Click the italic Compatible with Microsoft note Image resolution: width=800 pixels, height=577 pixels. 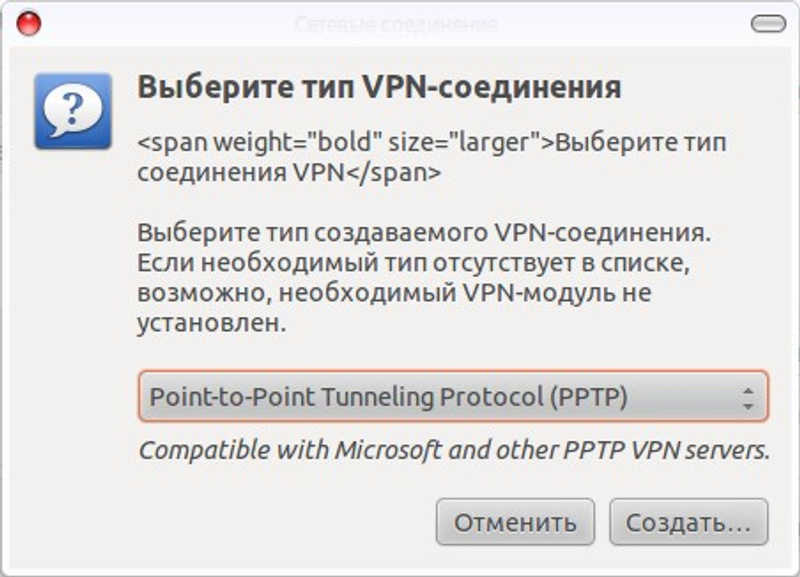454,450
